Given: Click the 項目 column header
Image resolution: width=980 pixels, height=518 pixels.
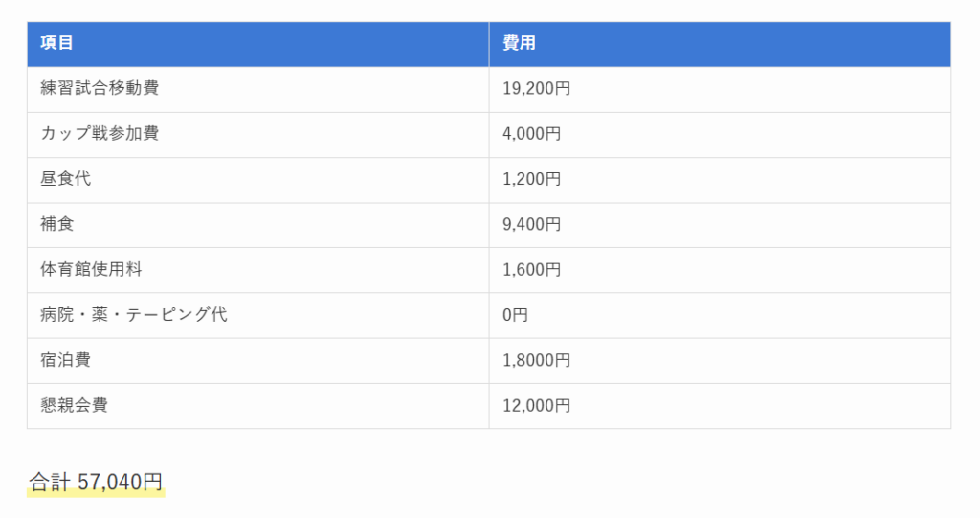Looking at the screenshot, I should tap(57, 43).
